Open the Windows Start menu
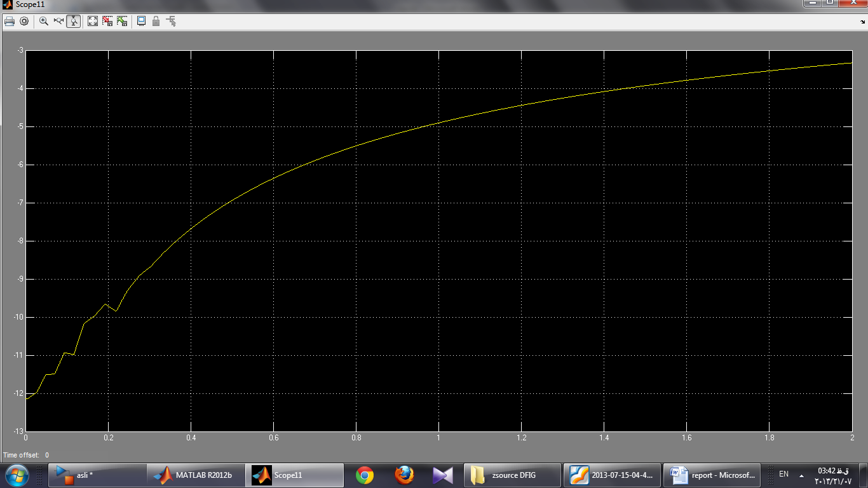The width and height of the screenshot is (868, 488). click(x=17, y=475)
